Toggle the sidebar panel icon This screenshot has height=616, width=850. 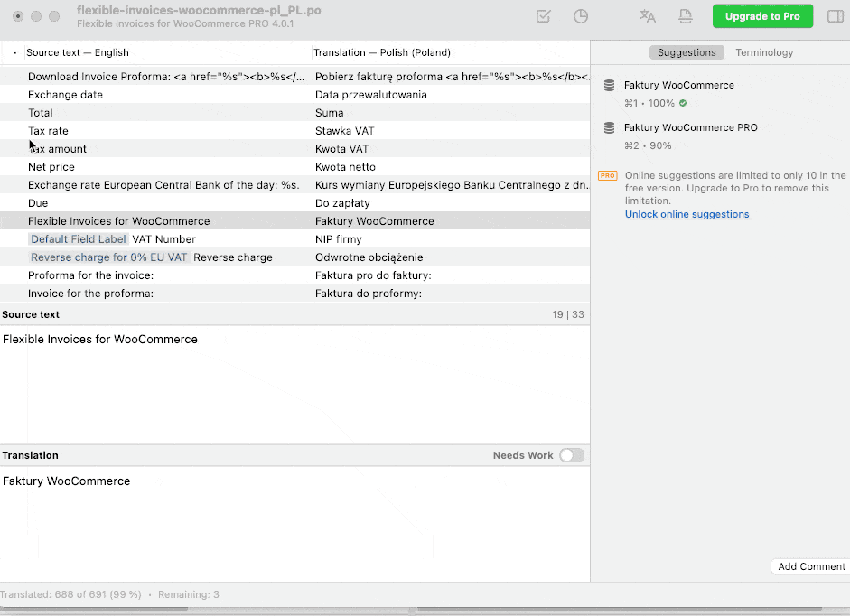(836, 16)
